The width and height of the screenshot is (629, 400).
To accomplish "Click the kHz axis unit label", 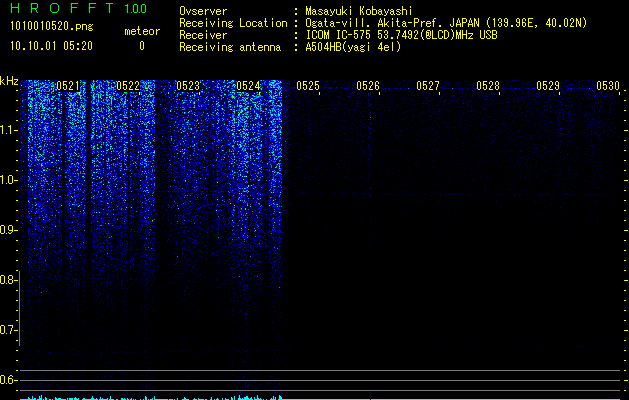I will (9, 81).
